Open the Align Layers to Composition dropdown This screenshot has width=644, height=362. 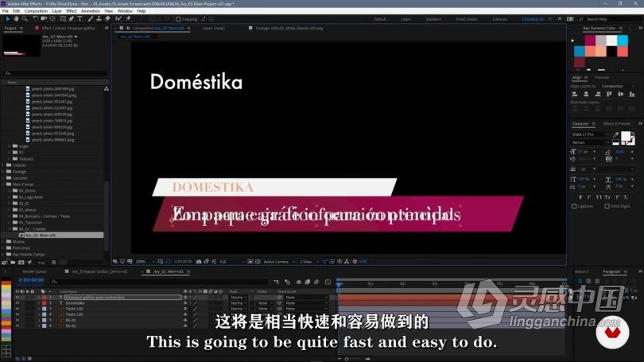618,86
